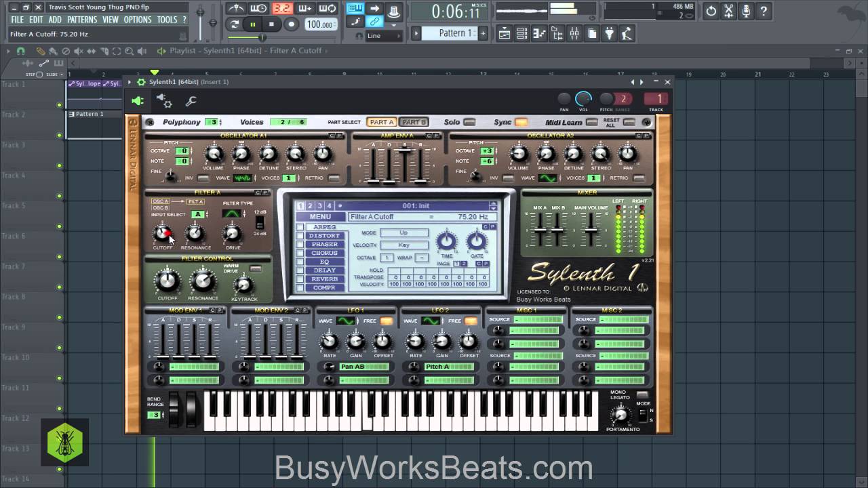This screenshot has width=868, height=488.
Task: Open the MENU button on the Sylenth display
Action: pyautogui.click(x=320, y=217)
